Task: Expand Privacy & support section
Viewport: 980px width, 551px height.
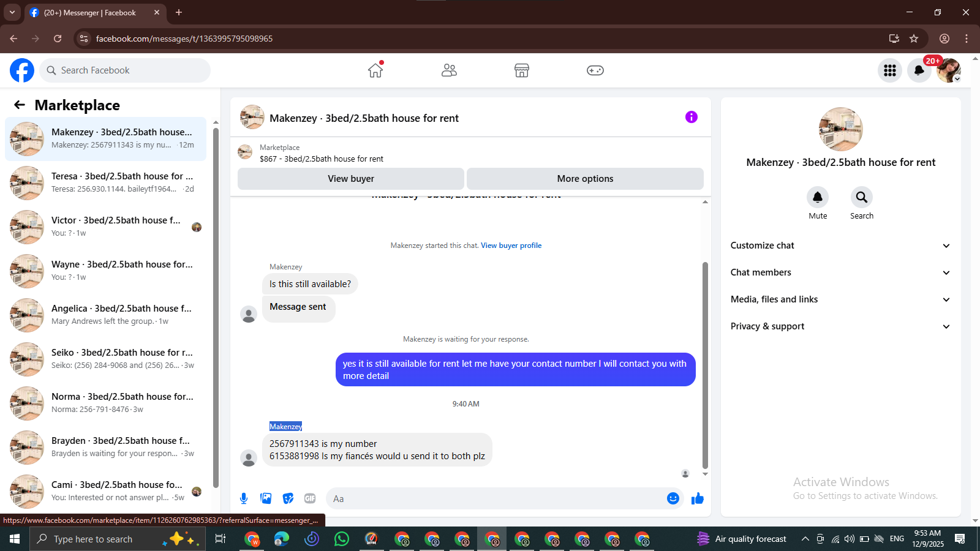Action: pyautogui.click(x=840, y=326)
